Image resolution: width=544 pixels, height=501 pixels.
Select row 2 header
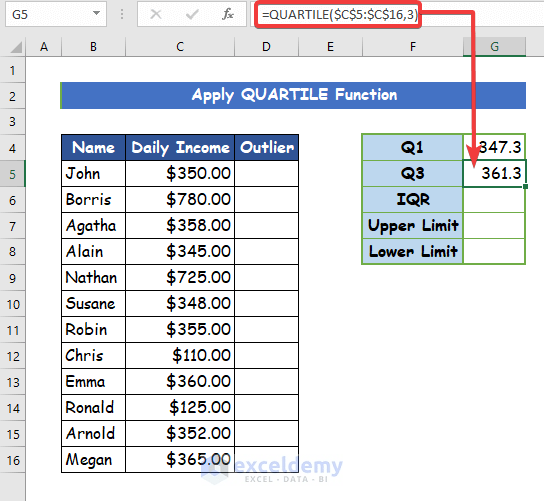pyautogui.click(x=12, y=96)
